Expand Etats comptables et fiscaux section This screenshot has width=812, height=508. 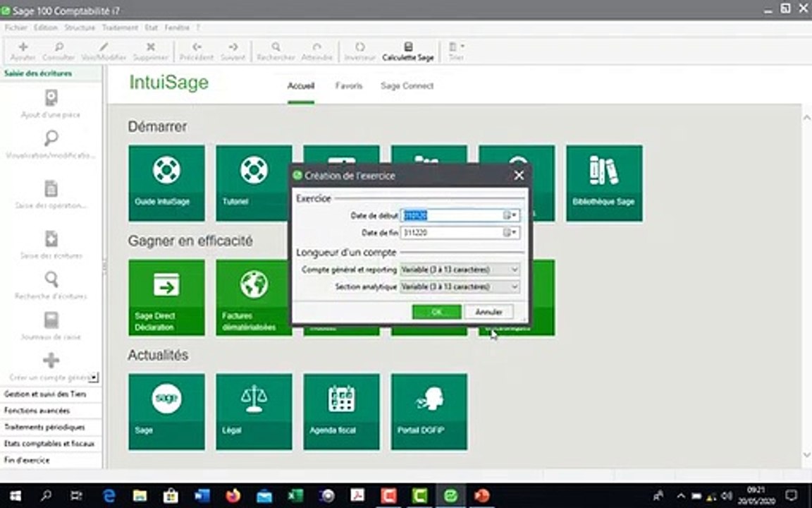[x=51, y=444]
